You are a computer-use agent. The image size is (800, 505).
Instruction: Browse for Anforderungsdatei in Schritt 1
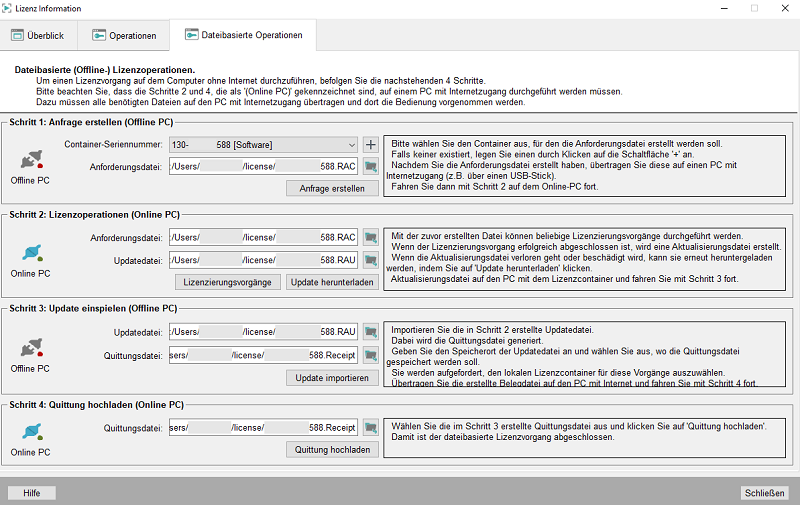370,166
